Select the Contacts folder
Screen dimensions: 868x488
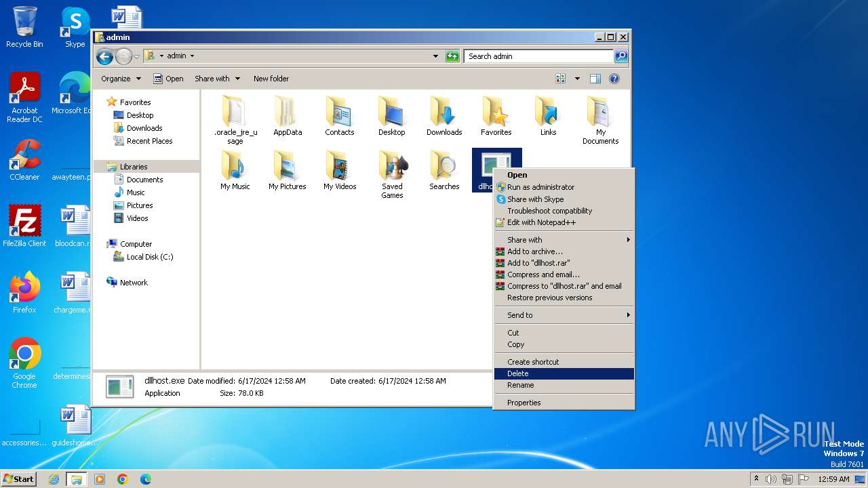tap(339, 116)
